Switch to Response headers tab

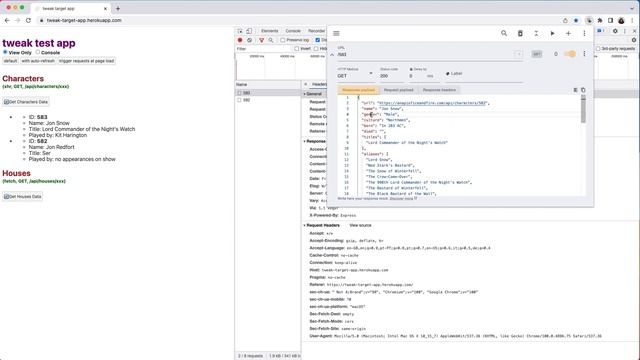439,90
